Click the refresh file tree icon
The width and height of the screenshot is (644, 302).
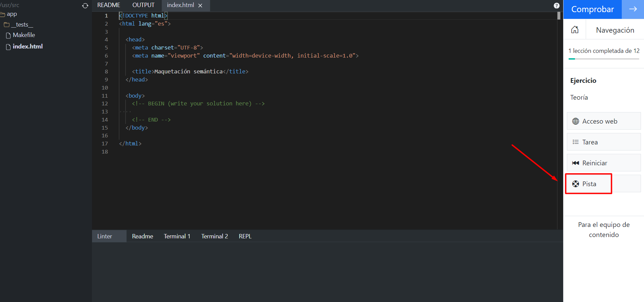[85, 6]
